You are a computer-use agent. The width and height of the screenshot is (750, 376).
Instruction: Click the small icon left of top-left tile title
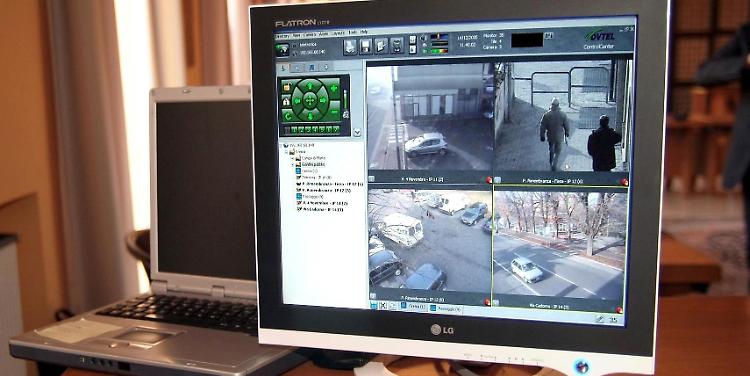372,179
